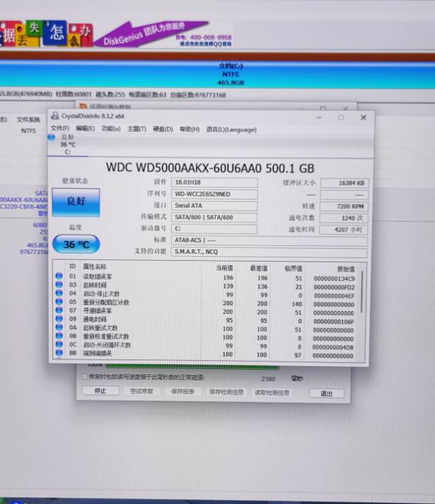Click the 保存报表 button
The image size is (435, 504).
(x=183, y=392)
